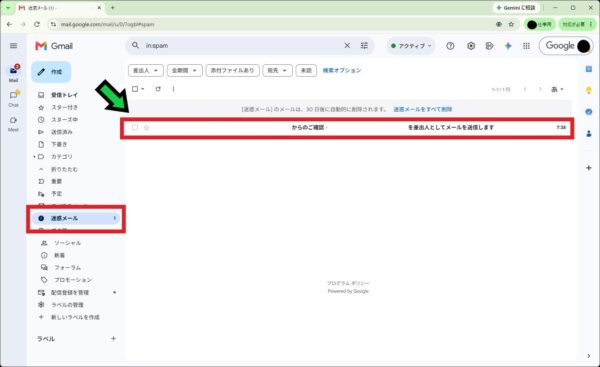Click the plus next to ラベル heading
Viewport: 600px width, 367px height.
click(113, 339)
